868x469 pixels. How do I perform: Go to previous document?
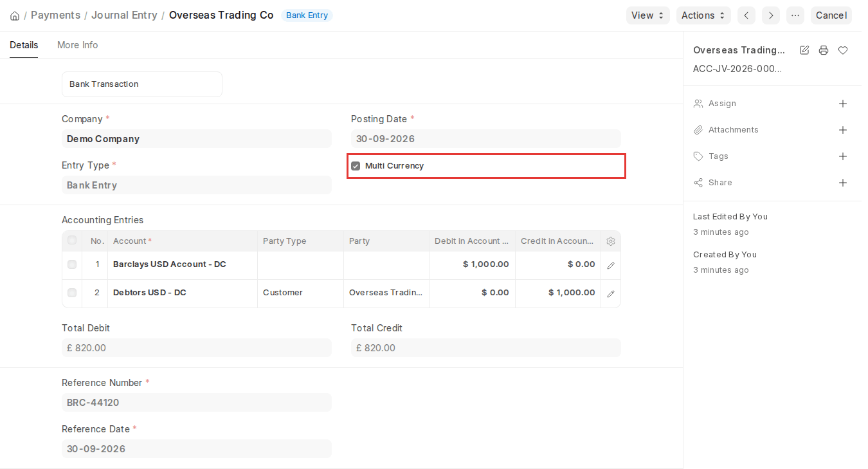pos(746,15)
